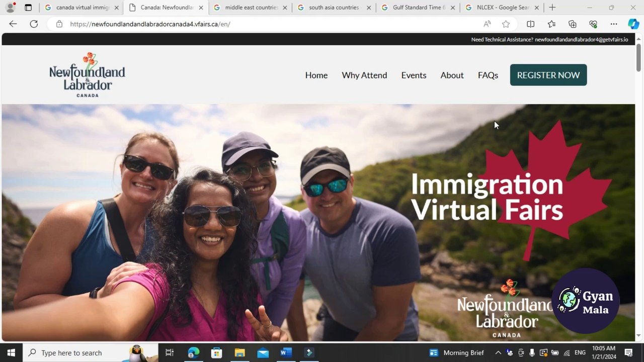Open the clock showing 10:05 AM

click(604, 352)
